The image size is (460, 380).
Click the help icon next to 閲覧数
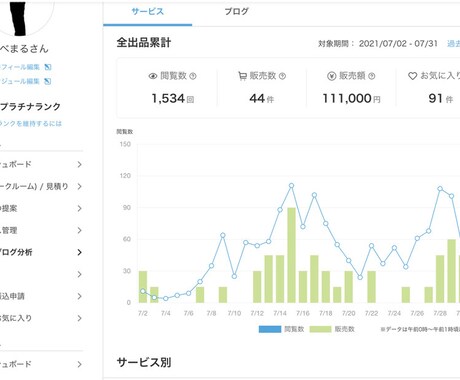click(x=193, y=76)
